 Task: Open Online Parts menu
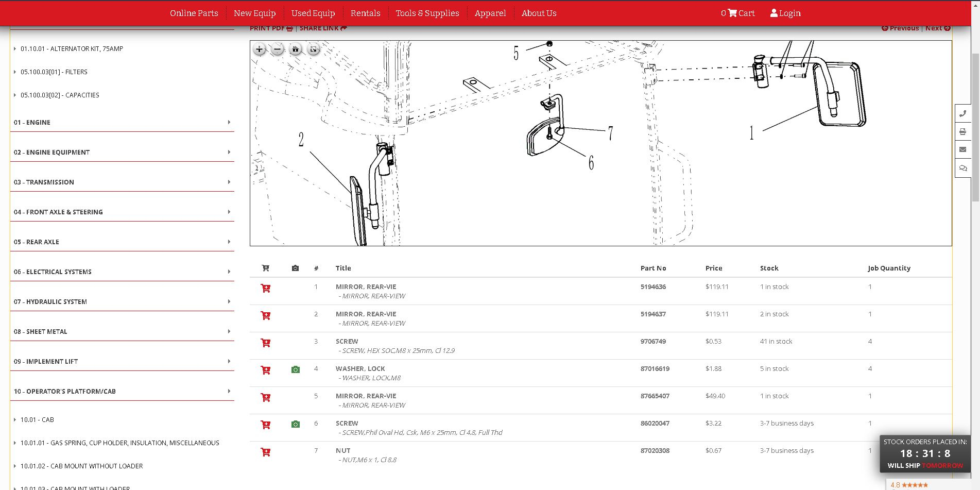[x=194, y=13]
